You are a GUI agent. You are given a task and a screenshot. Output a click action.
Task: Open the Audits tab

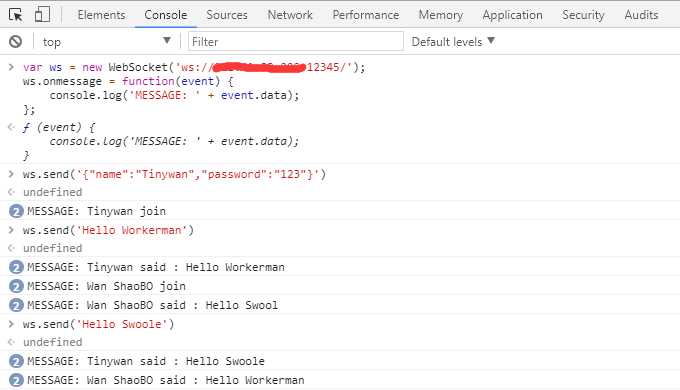641,15
